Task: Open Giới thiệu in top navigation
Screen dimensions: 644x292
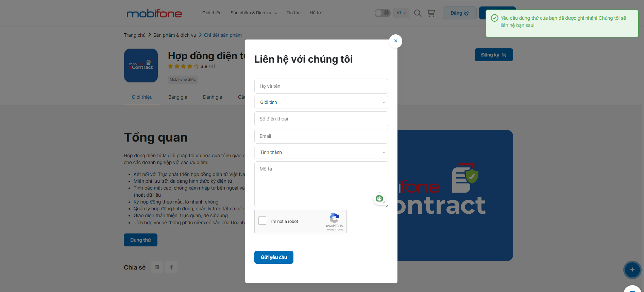Action: click(x=212, y=13)
